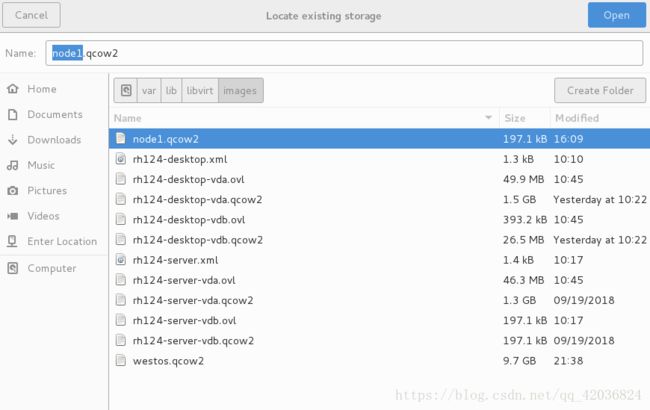
Task: Select rh124-server-vda.ovl file
Action: pyautogui.click(x=379, y=280)
